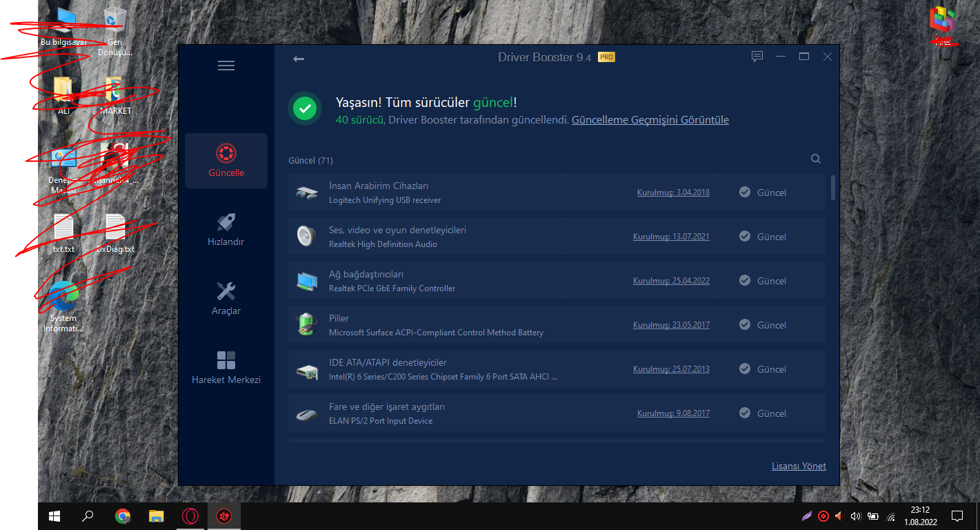The height and width of the screenshot is (530, 980).
Task: Open the feedback chat icon in title bar
Action: (757, 57)
